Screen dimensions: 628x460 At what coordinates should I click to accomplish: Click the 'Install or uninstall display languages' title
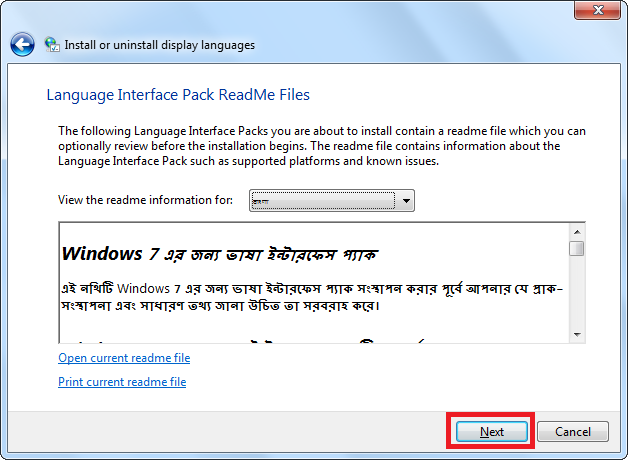[x=160, y=45]
